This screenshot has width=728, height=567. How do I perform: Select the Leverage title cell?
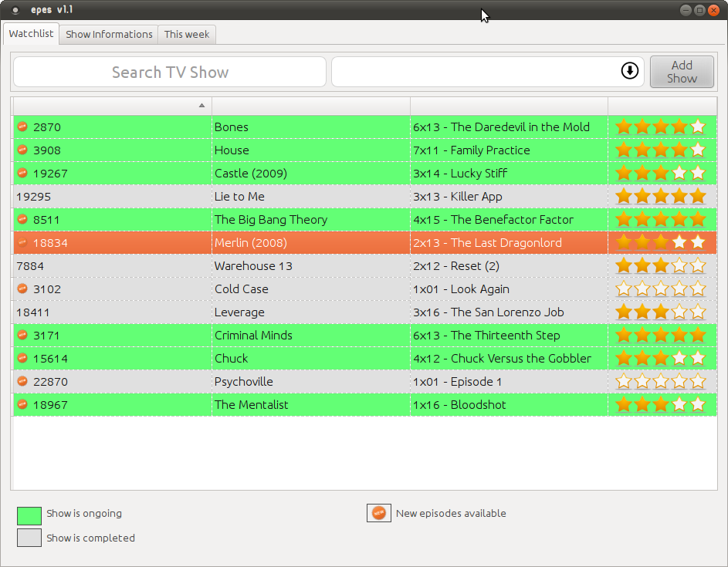click(x=311, y=312)
